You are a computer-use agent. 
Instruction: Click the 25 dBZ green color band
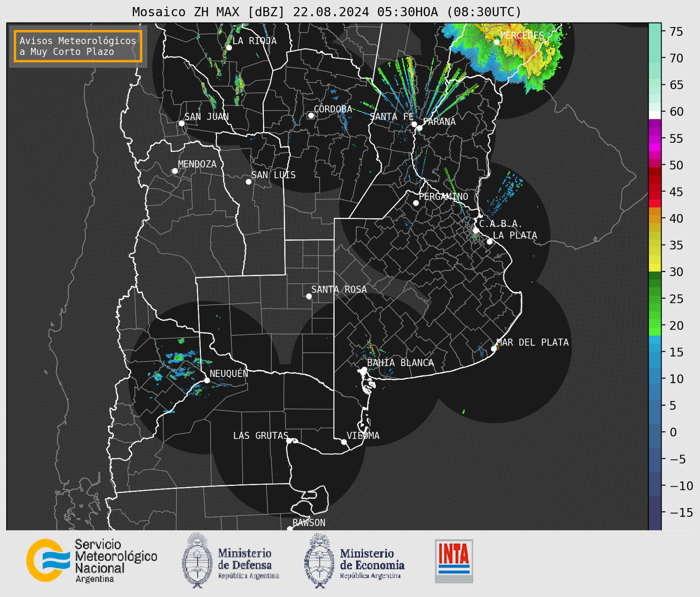[655, 298]
